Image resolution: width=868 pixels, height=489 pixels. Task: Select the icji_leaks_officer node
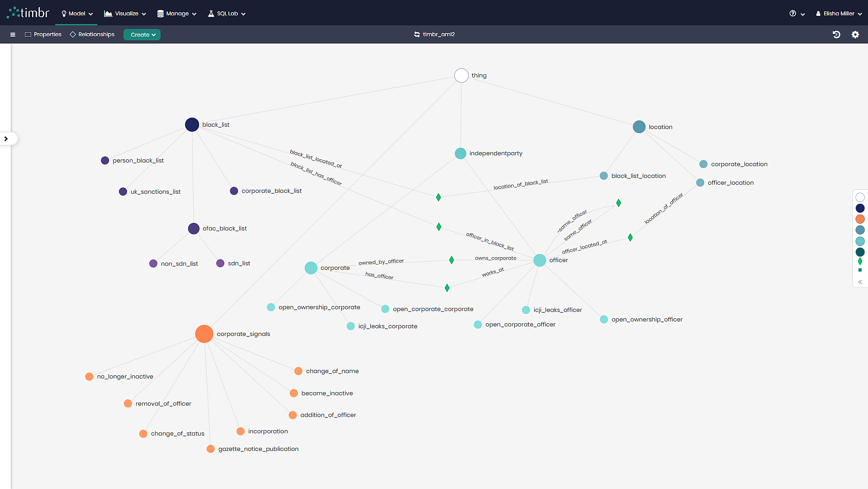(526, 310)
